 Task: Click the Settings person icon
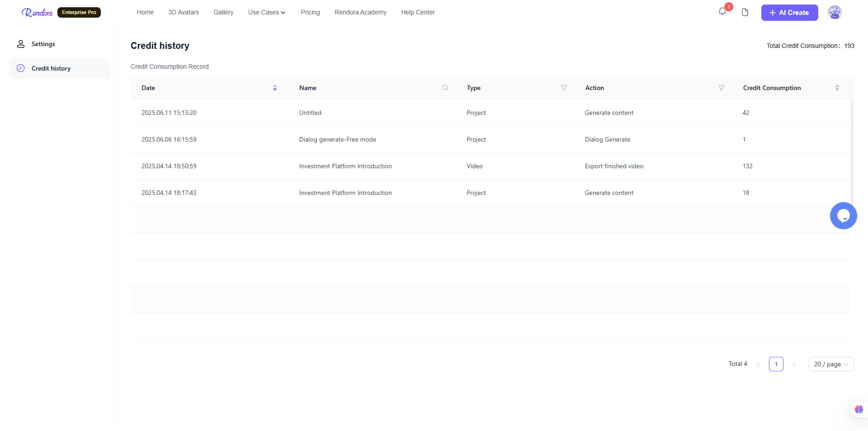tap(21, 44)
